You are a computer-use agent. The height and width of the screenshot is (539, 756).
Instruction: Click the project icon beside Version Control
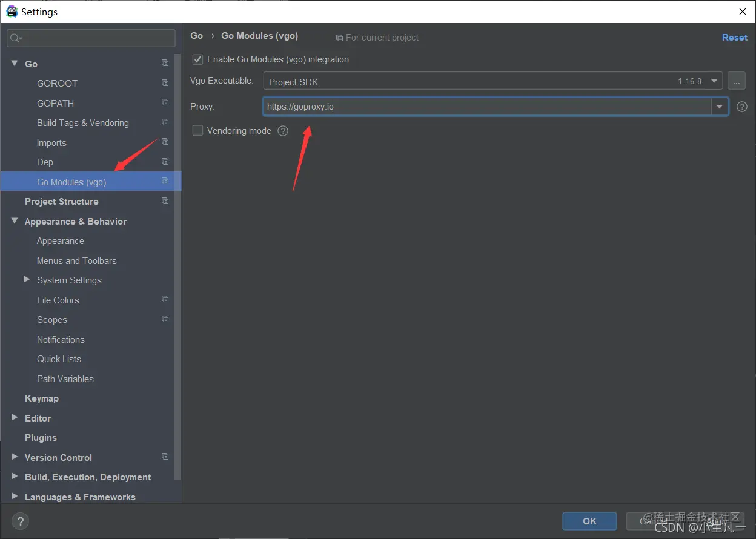pos(165,457)
